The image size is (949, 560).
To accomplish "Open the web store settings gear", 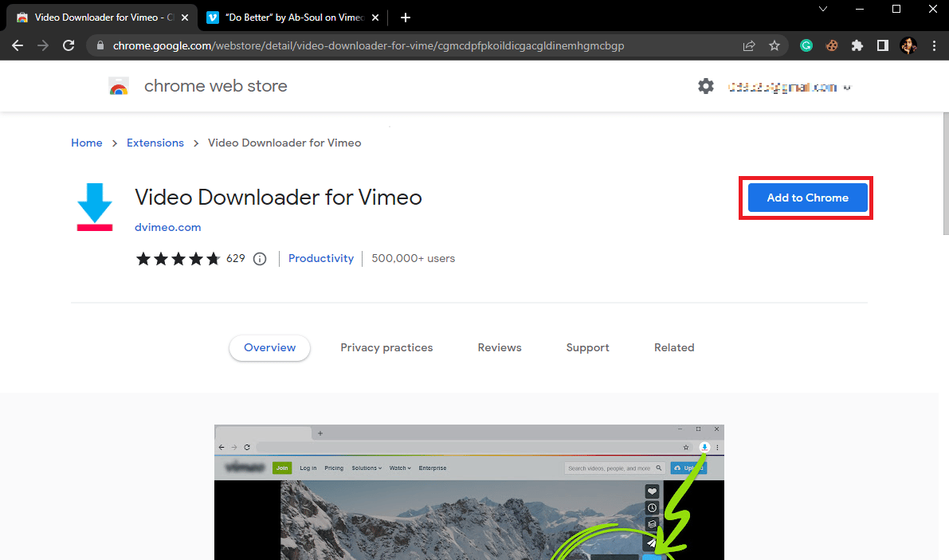I will (x=706, y=87).
